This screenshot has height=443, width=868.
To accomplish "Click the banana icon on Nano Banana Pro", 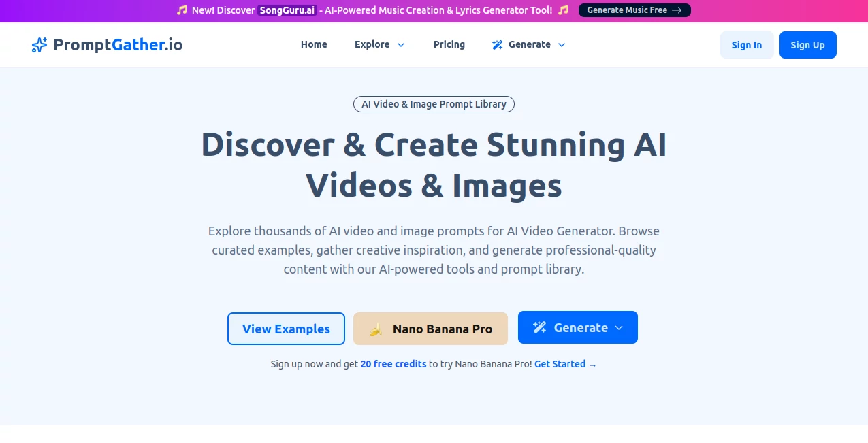I will (376, 329).
